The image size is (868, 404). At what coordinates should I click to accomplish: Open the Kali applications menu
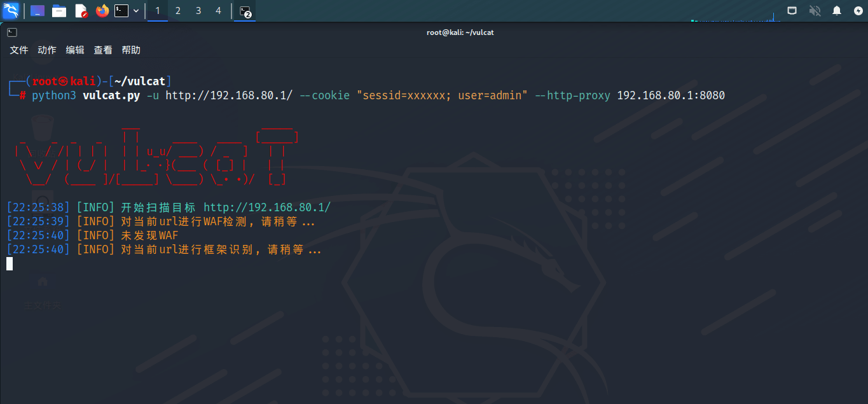11,11
